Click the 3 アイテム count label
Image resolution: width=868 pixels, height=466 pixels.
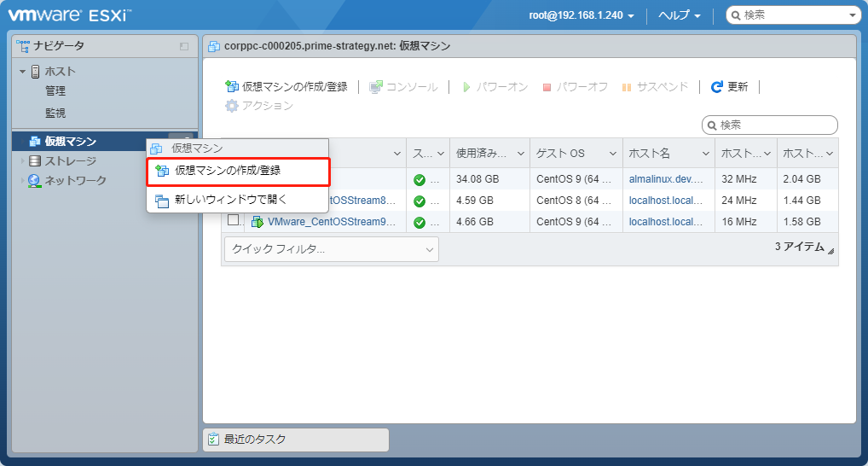tap(799, 247)
